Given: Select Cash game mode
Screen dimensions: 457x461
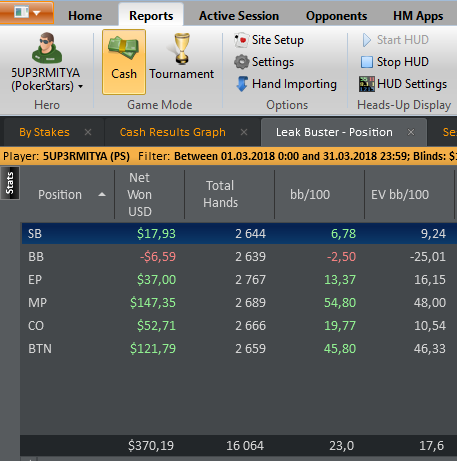Looking at the screenshot, I should coord(124,62).
